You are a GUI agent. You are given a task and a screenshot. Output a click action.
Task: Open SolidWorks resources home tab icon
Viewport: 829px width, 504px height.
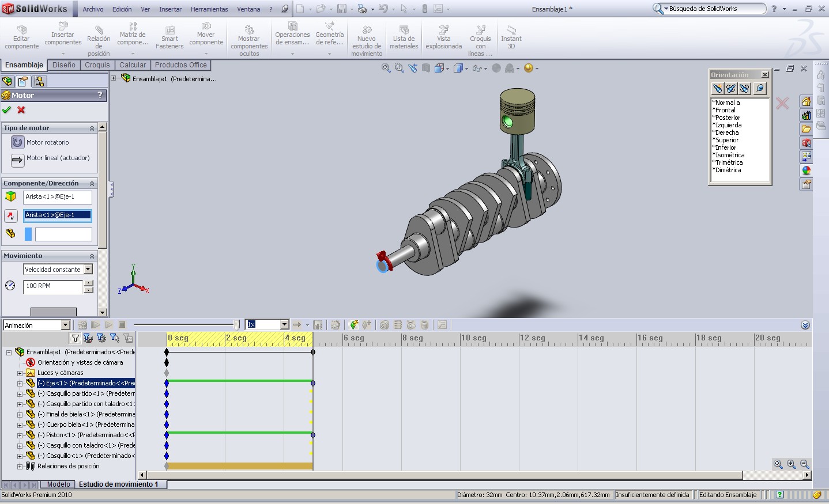coord(806,101)
